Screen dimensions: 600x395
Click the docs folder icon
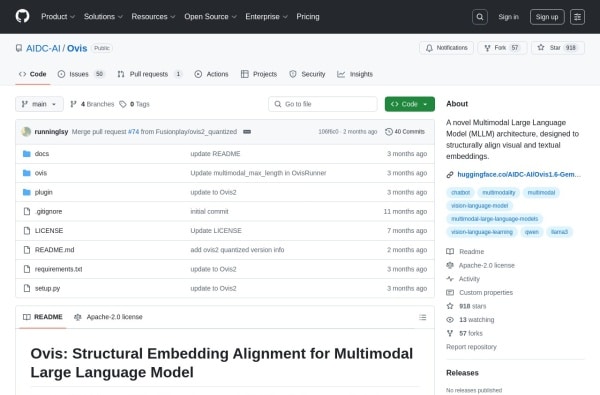tap(26, 154)
